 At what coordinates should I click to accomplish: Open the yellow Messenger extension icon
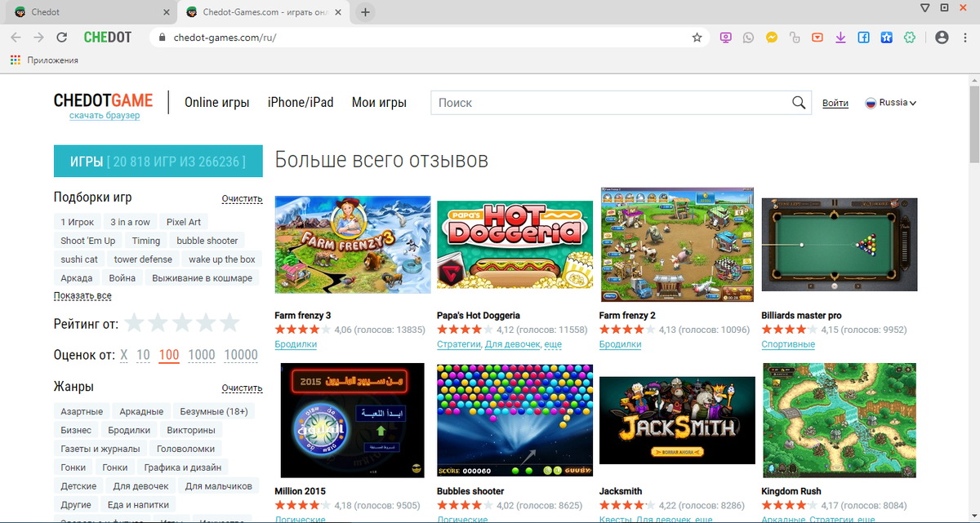771,38
